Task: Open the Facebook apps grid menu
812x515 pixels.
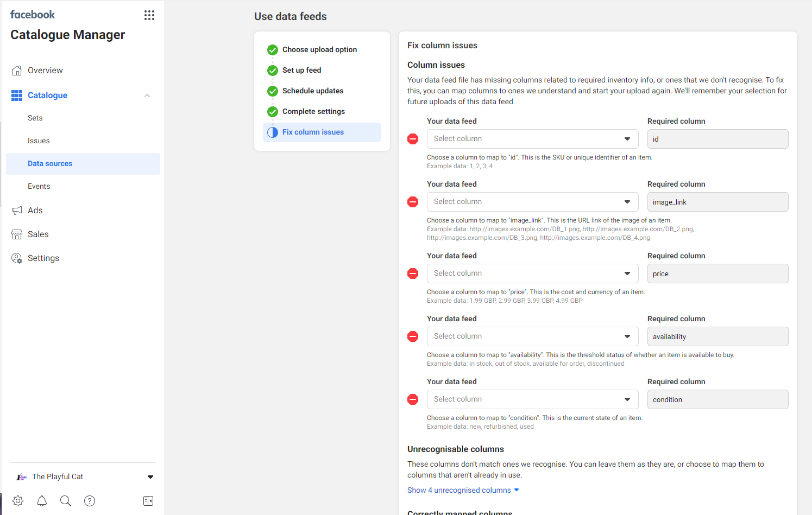Action: (149, 15)
